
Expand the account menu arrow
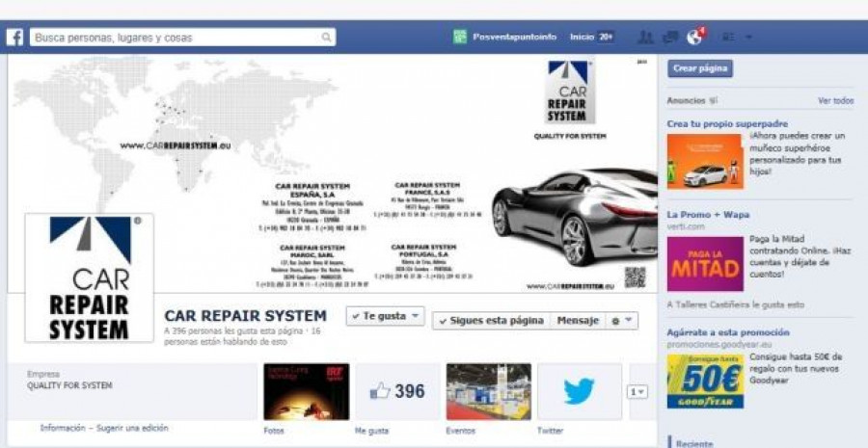coord(749,38)
